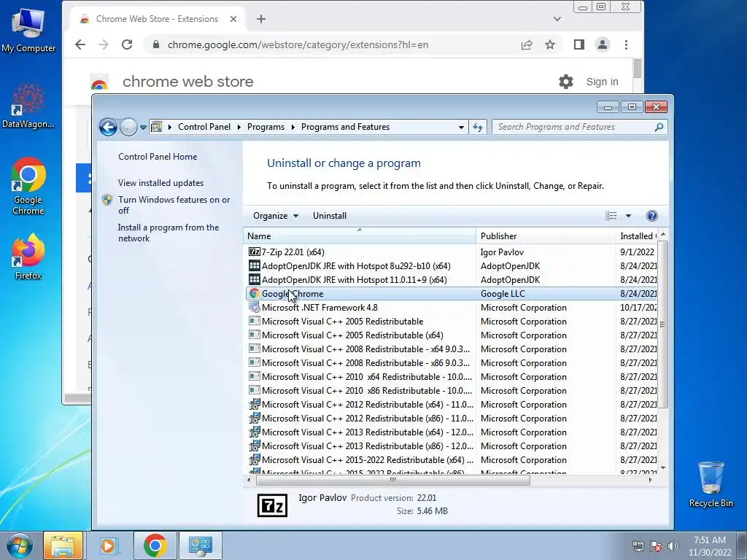This screenshot has width=747, height=560.
Task: Open Chrome profile avatar icon
Action: point(602,44)
